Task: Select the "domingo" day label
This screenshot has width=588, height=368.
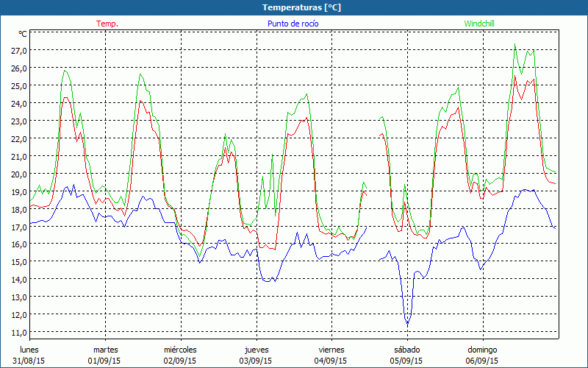Action: pyautogui.click(x=482, y=350)
